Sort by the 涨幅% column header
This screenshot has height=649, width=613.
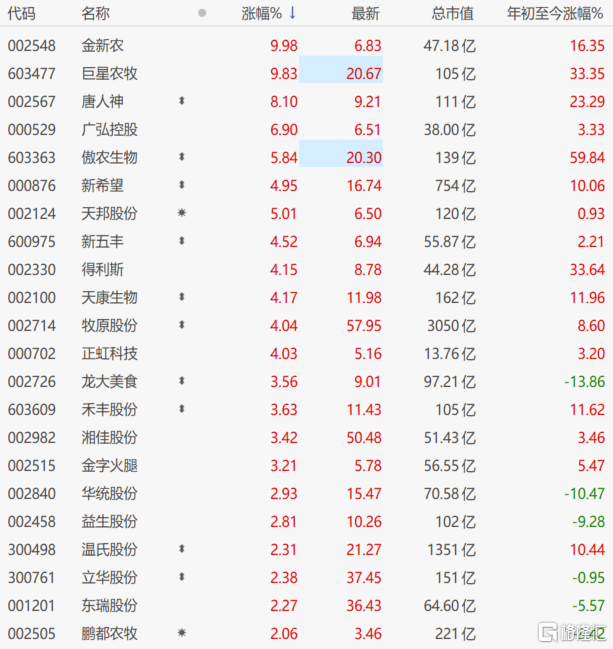(262, 14)
